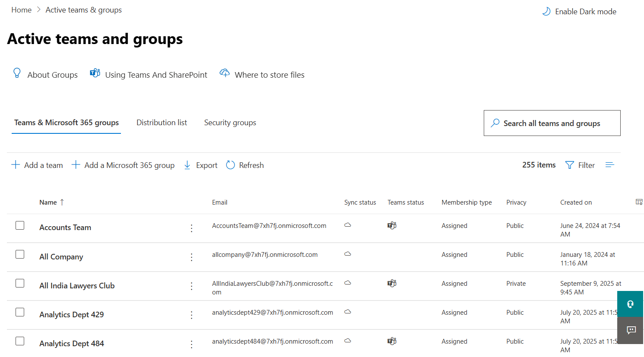
Task: Click the Search all teams and groups field
Action: (552, 123)
